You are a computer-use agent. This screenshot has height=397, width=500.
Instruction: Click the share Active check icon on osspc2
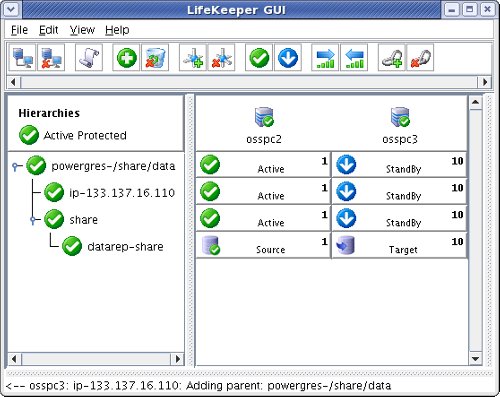(x=210, y=218)
